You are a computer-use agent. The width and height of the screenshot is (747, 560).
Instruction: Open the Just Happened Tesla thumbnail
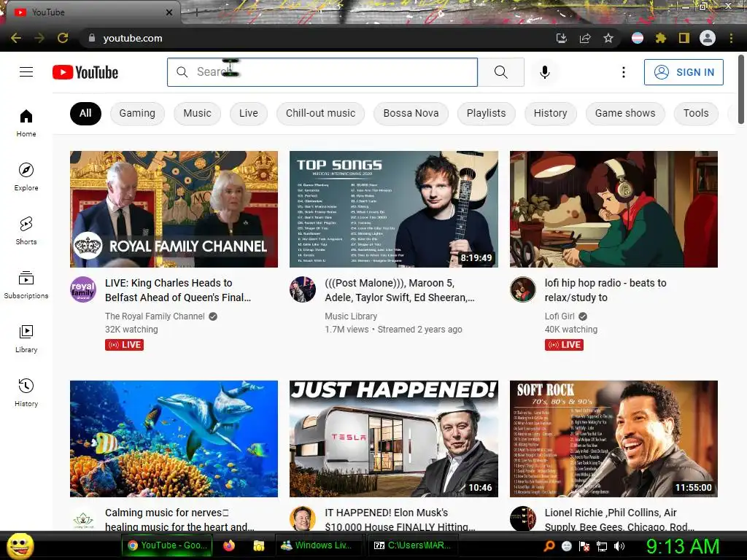point(393,438)
